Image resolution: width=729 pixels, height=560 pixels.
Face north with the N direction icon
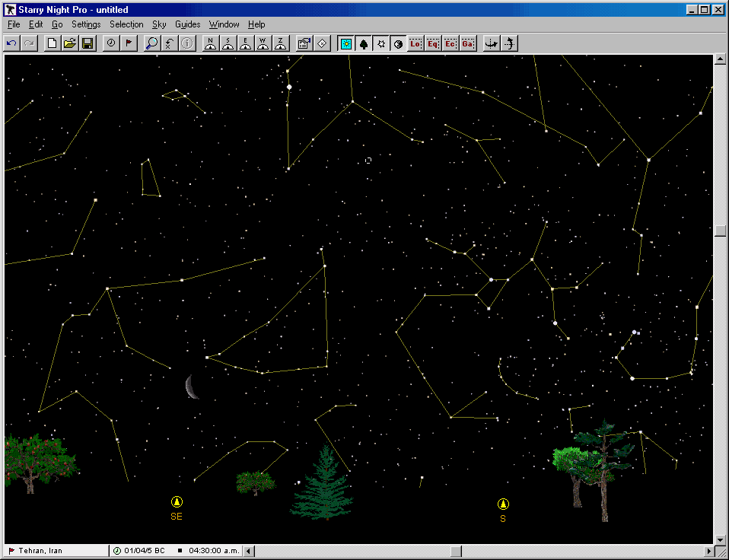point(211,43)
